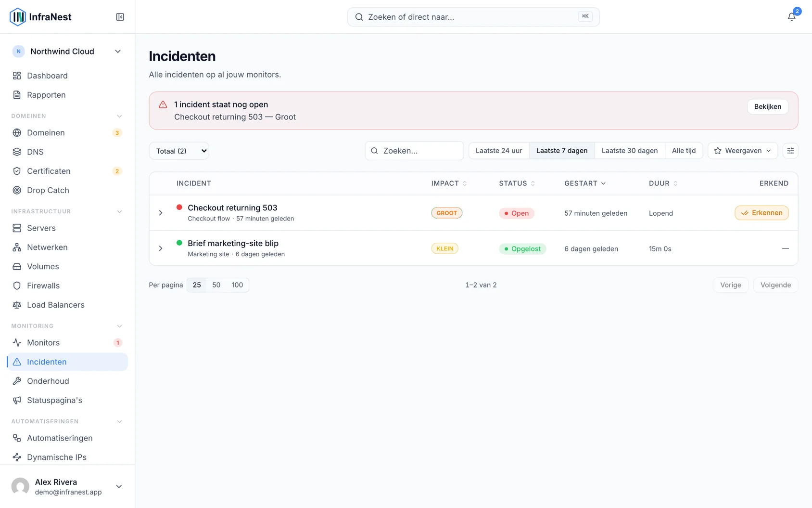Click the Northwind Cloud 'N' badge
This screenshot has height=508, width=812.
(18, 52)
